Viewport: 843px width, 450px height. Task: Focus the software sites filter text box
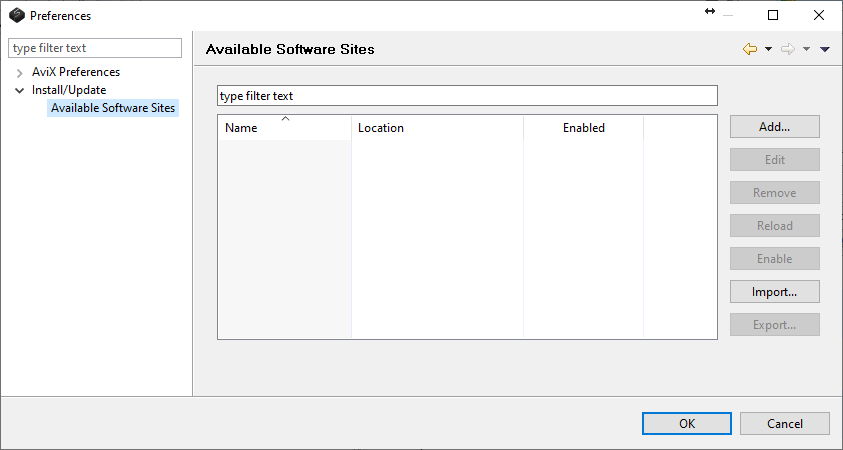[x=467, y=96]
